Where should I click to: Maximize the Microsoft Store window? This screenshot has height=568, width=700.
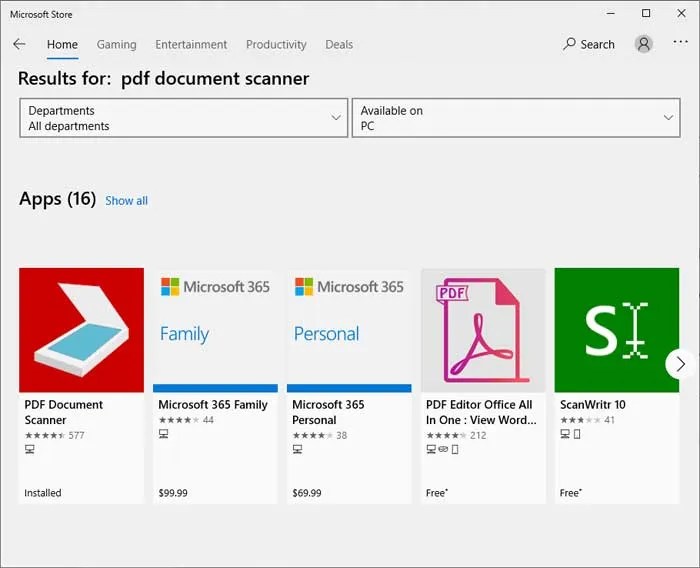click(646, 13)
